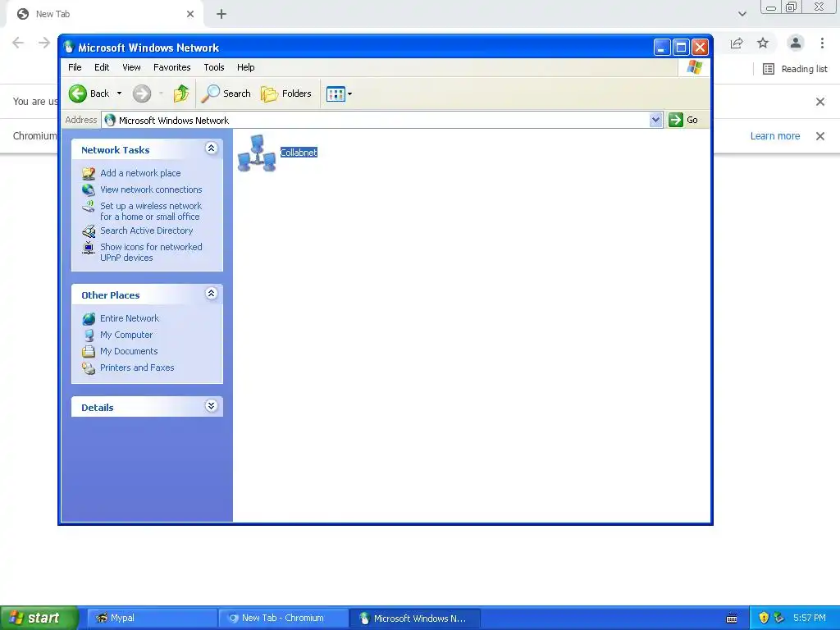Click Chromium share page icon
The image size is (840, 630).
737,43
